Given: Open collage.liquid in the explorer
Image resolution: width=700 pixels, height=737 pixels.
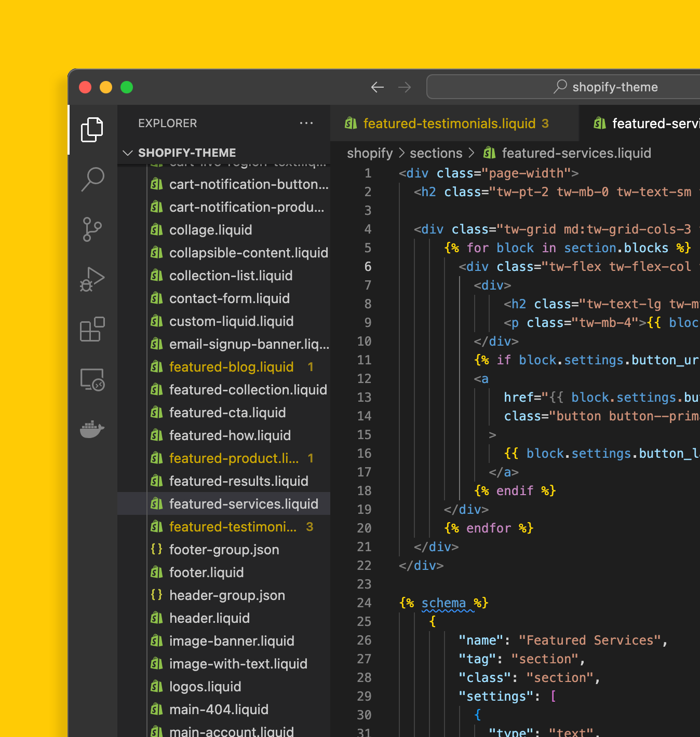Looking at the screenshot, I should [x=224, y=230].
